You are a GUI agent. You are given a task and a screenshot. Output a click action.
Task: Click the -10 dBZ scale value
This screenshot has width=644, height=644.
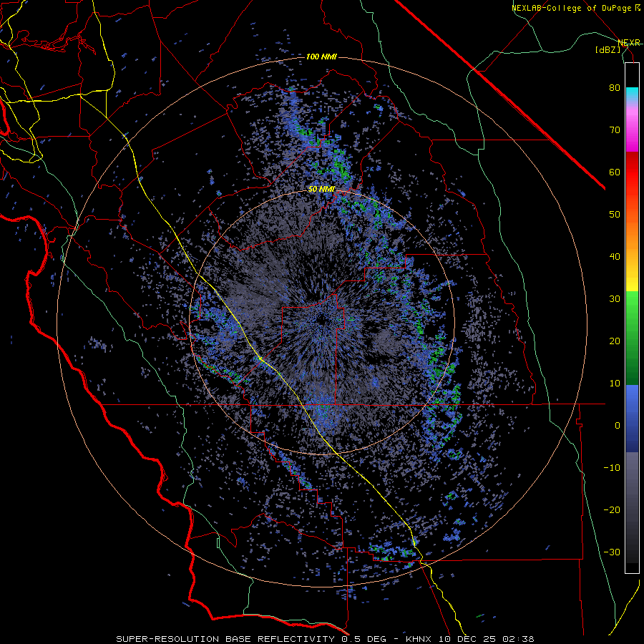612,468
